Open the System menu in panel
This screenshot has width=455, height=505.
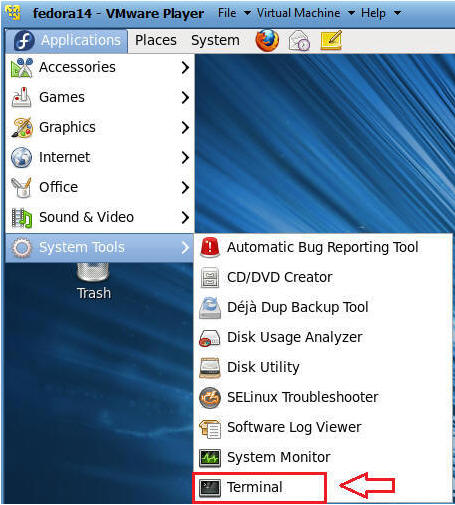pos(215,40)
